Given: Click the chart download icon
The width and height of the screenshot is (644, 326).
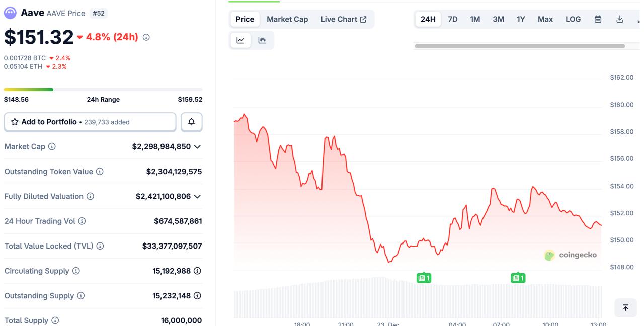Looking at the screenshot, I should click(620, 19).
